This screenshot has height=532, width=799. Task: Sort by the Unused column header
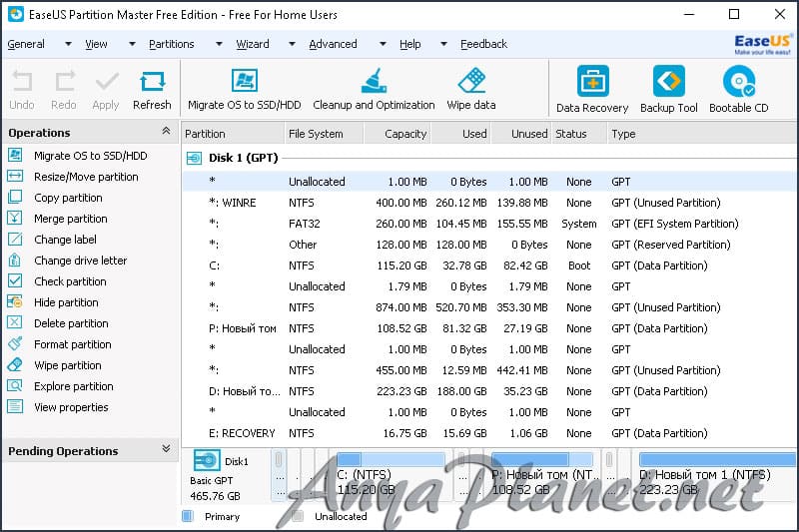521,134
